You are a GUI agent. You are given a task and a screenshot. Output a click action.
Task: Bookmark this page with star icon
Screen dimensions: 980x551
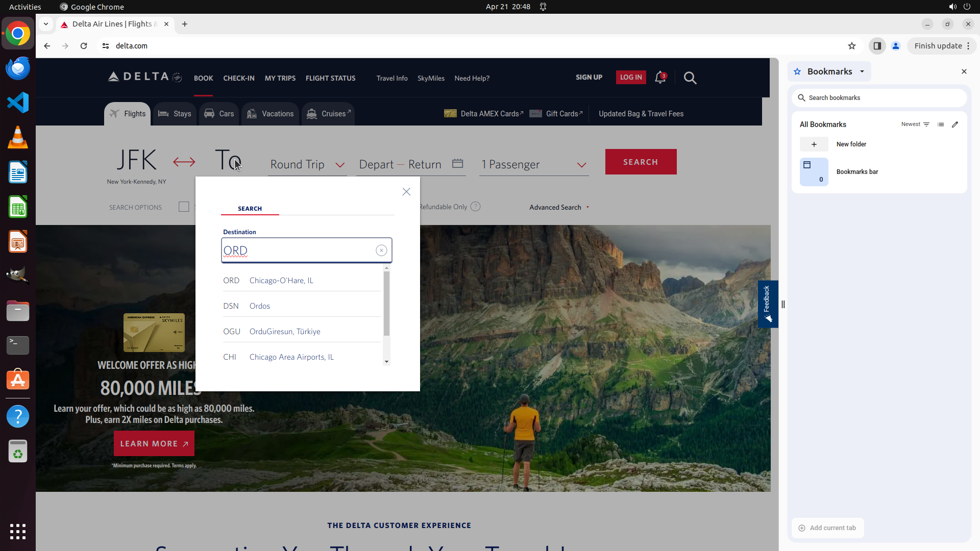tap(852, 46)
